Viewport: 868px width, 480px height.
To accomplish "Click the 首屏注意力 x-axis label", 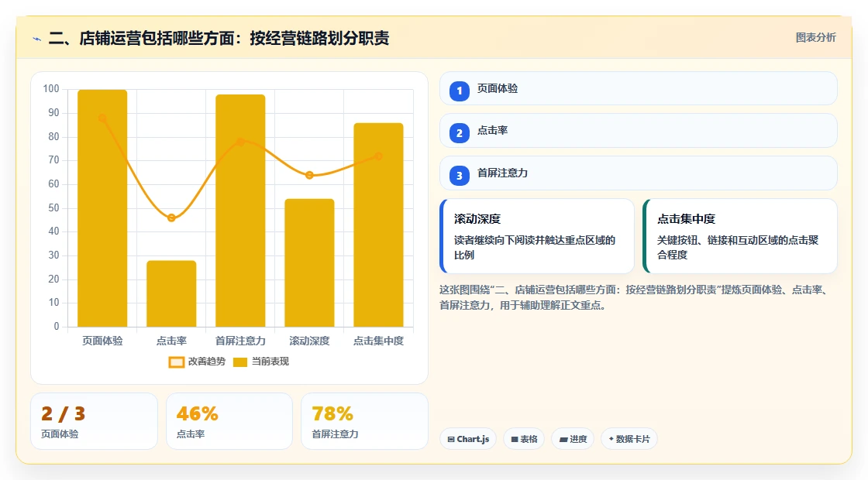I will pos(240,341).
